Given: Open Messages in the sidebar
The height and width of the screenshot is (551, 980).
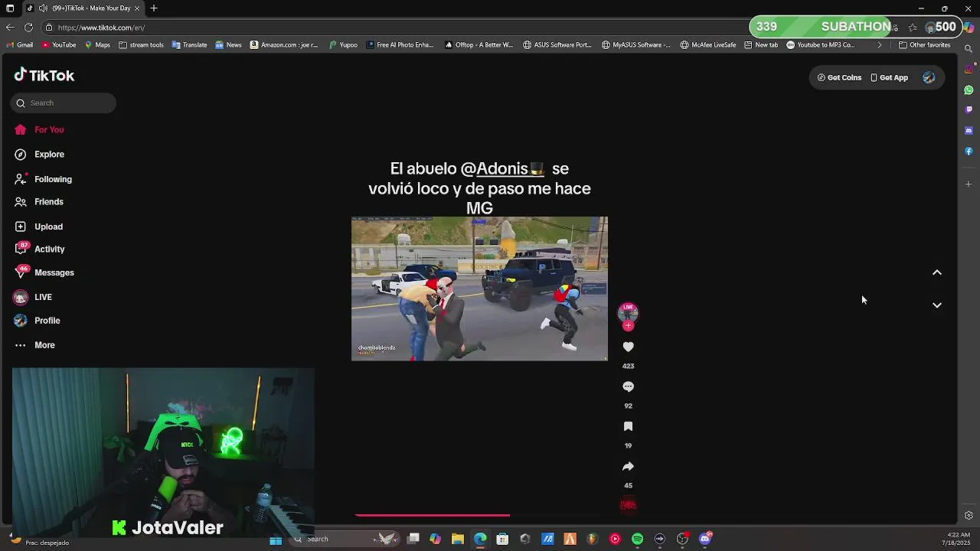Looking at the screenshot, I should 44,272.
